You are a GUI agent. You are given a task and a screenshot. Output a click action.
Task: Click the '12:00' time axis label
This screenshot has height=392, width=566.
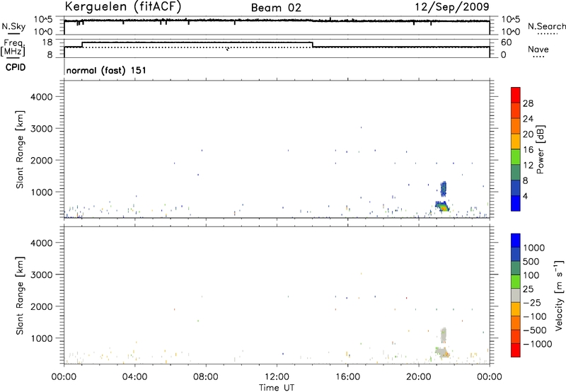[x=277, y=377]
